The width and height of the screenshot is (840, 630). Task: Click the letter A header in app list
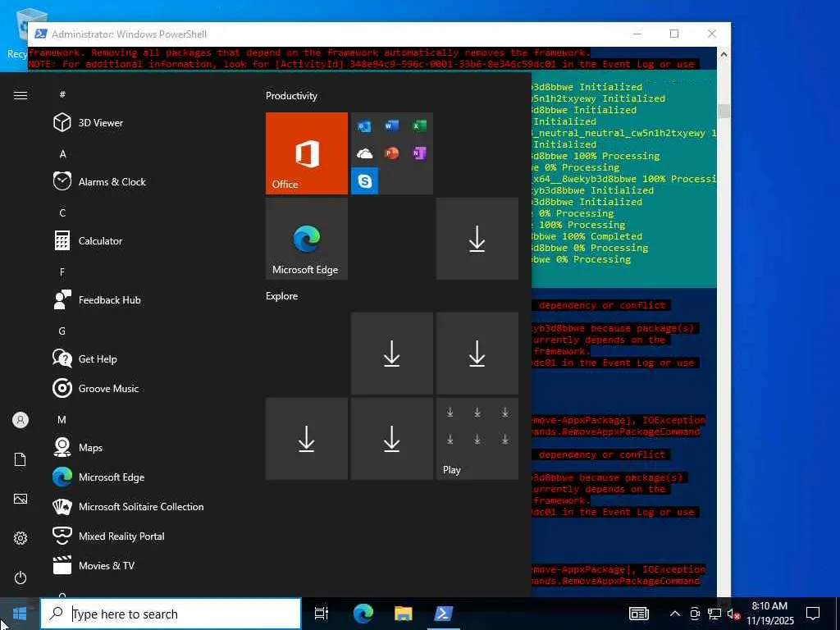62,153
